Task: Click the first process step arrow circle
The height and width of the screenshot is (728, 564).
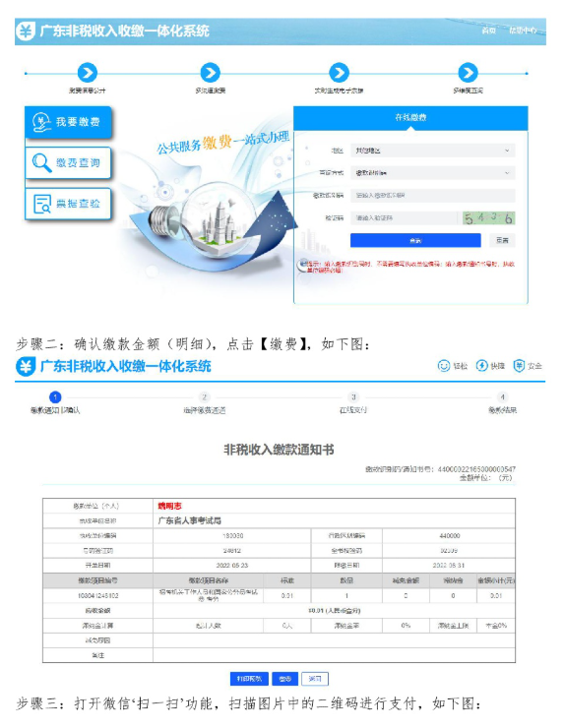Action: click(88, 73)
